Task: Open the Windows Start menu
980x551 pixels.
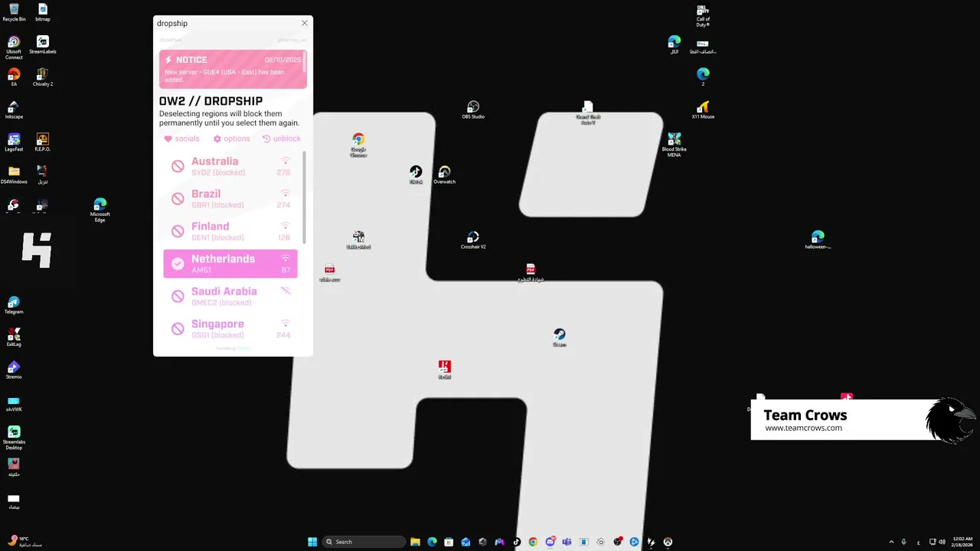Action: pos(312,542)
